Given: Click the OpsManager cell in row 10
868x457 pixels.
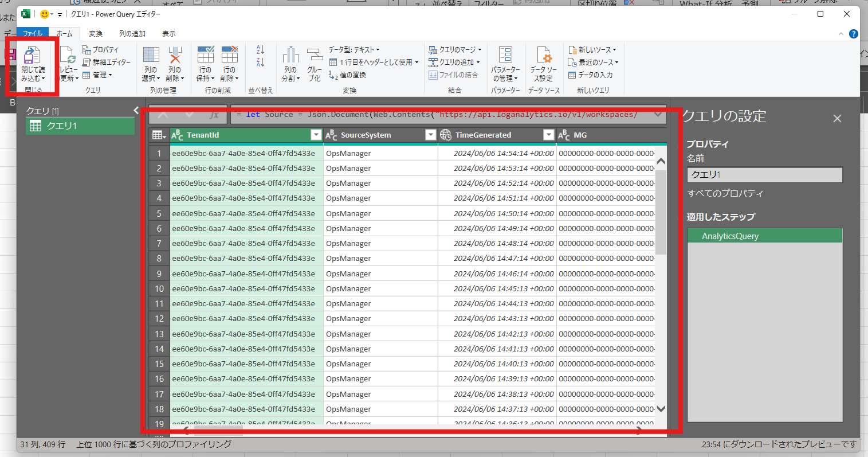Looking at the screenshot, I should pyautogui.click(x=380, y=289).
